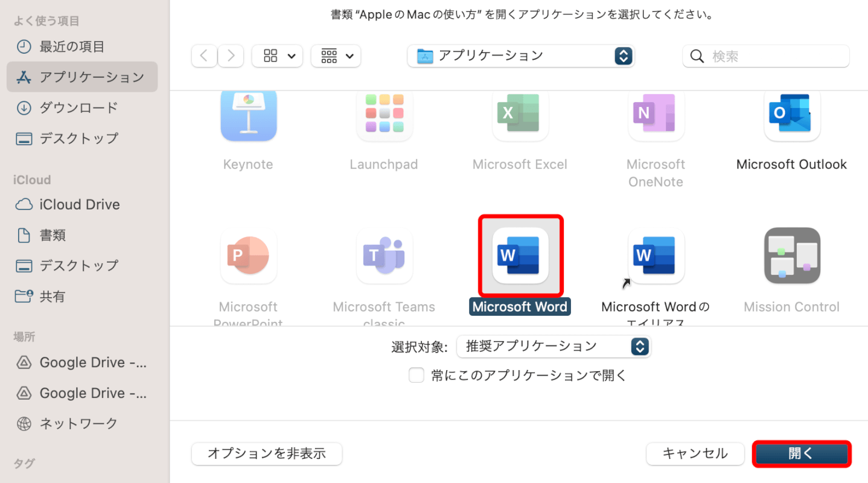Click the キャンセル button
Screen dimensions: 868x483
[695, 453]
